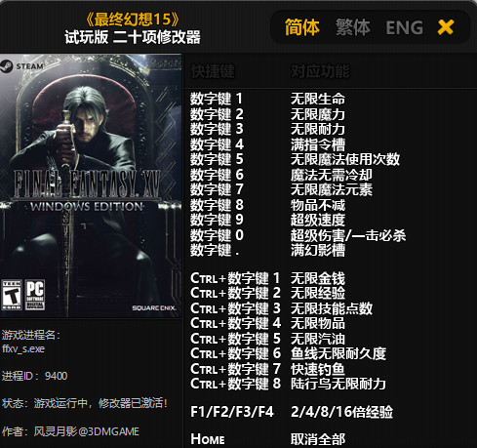Click 2/4/8/16倍经验 multiplier option
This screenshot has width=477, height=448.
(341, 412)
